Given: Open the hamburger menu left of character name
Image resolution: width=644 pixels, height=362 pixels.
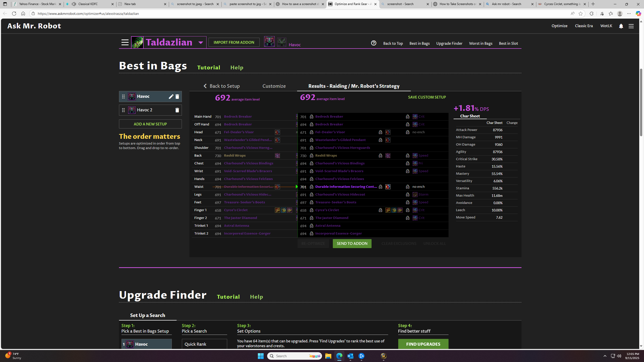Looking at the screenshot, I should pyautogui.click(x=125, y=42).
